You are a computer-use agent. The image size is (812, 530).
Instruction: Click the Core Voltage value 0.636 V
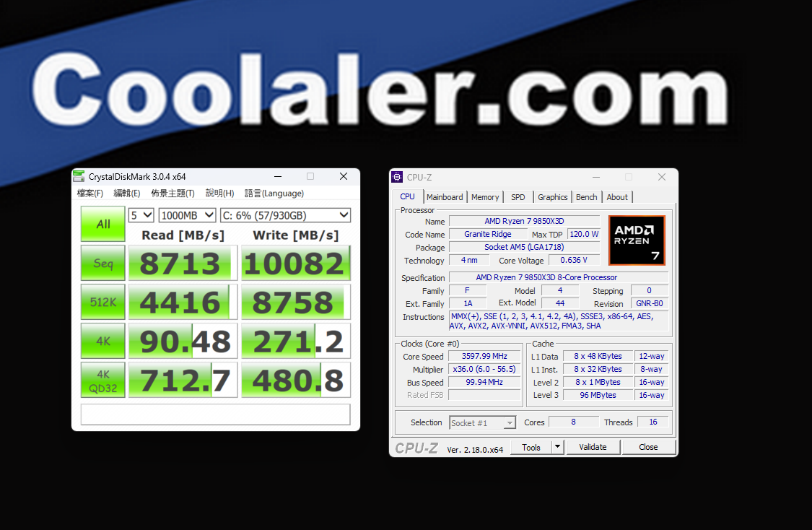click(x=574, y=260)
